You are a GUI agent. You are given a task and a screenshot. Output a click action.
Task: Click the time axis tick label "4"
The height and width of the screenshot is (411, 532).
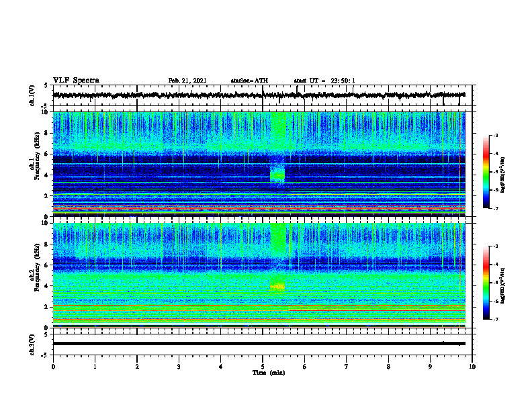pos(221,367)
